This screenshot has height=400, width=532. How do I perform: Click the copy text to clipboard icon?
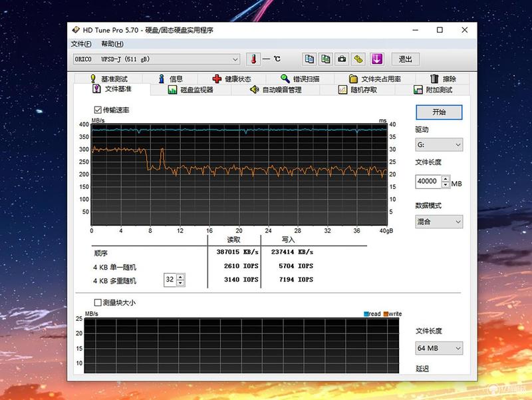click(309, 59)
